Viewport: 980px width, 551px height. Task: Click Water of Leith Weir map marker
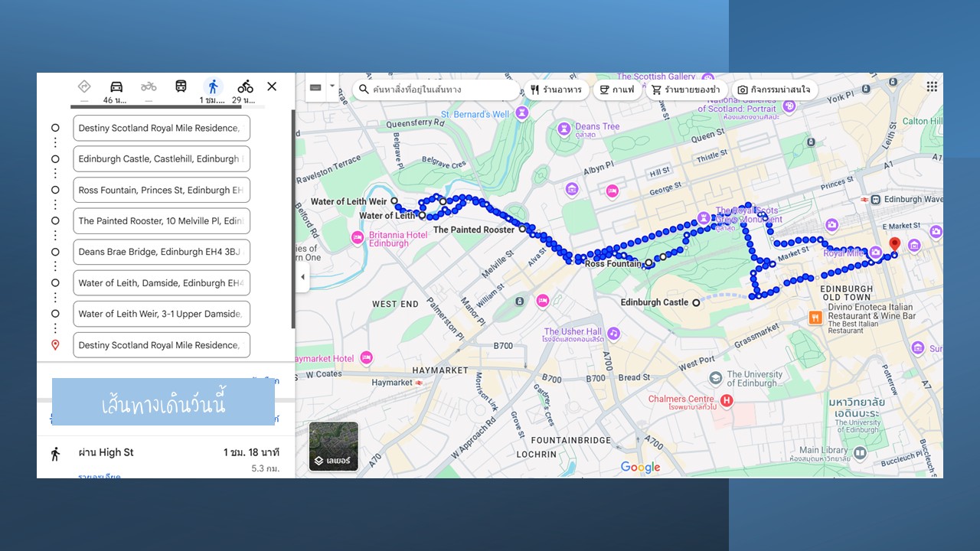(394, 201)
